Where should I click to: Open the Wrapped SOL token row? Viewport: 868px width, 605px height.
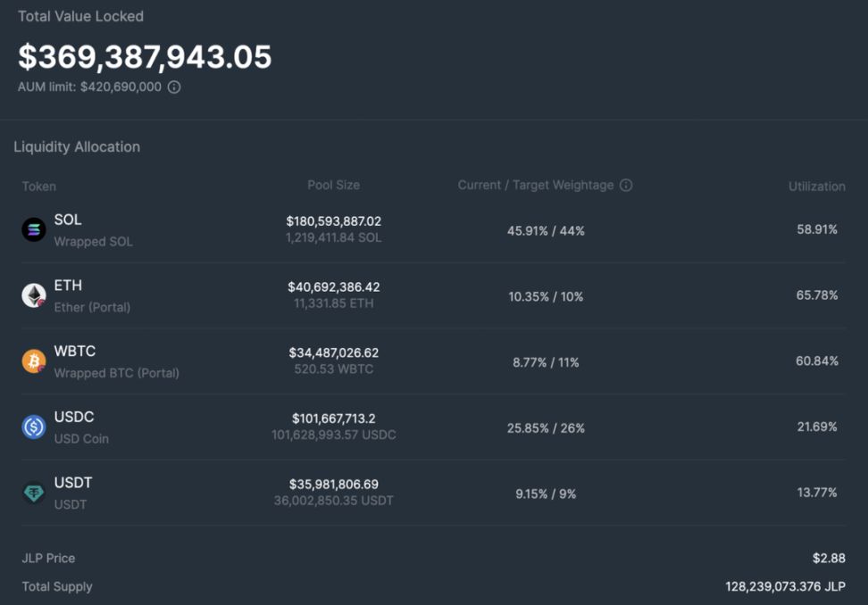click(93, 242)
